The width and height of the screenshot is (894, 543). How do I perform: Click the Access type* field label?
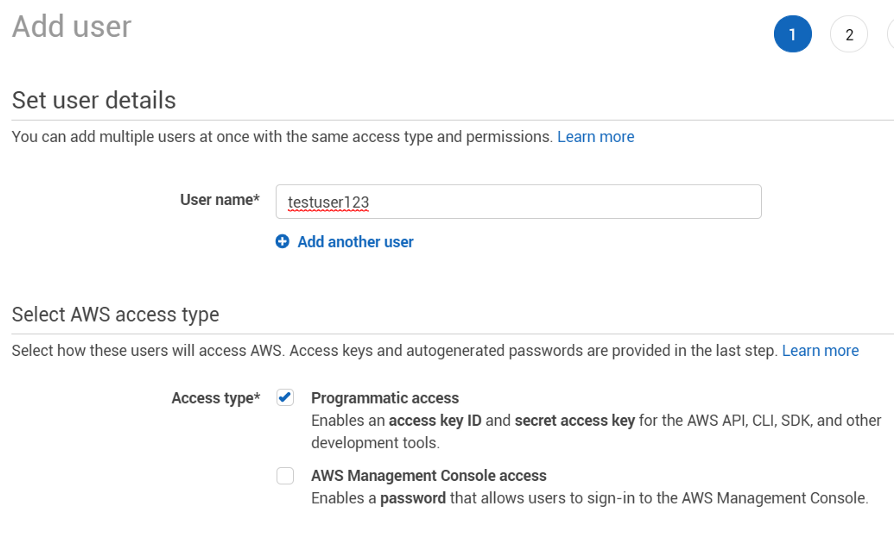click(216, 398)
